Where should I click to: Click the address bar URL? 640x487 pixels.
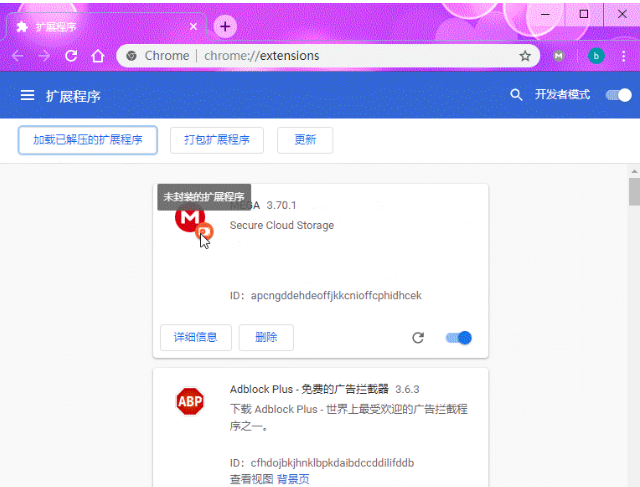[x=262, y=56]
